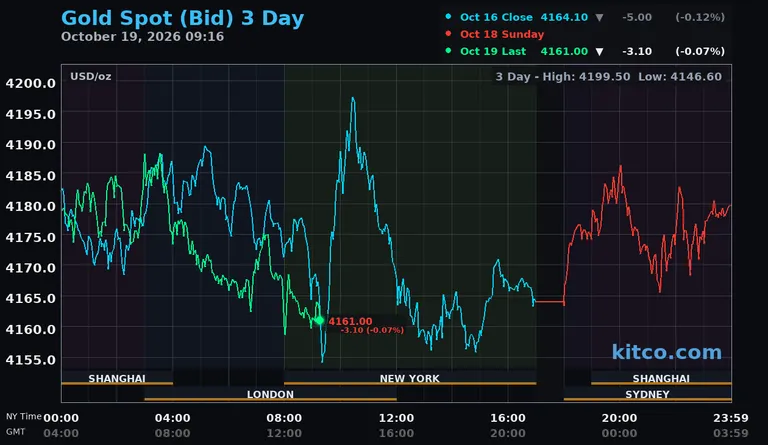
Task: Click the (-0.07%) percent in legend
Action: tap(700, 51)
